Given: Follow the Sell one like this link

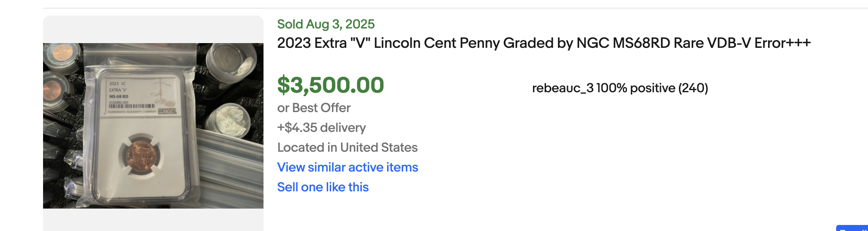Looking at the screenshot, I should pyautogui.click(x=323, y=187).
